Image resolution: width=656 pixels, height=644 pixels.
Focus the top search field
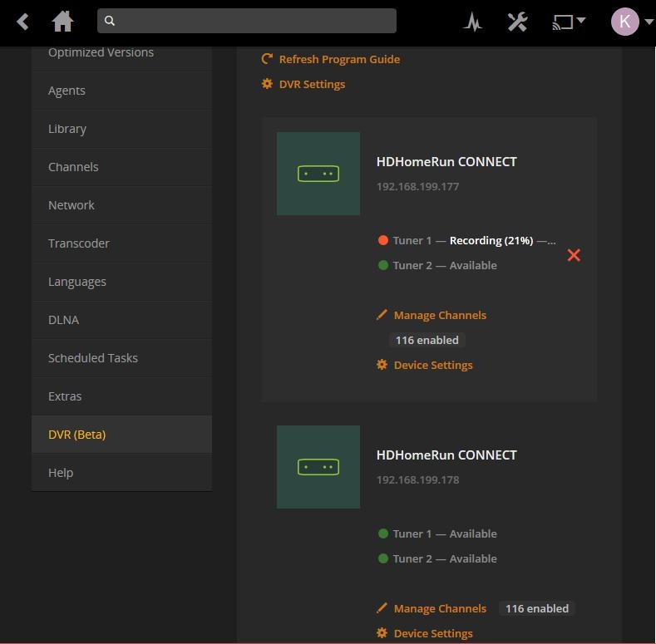click(246, 21)
